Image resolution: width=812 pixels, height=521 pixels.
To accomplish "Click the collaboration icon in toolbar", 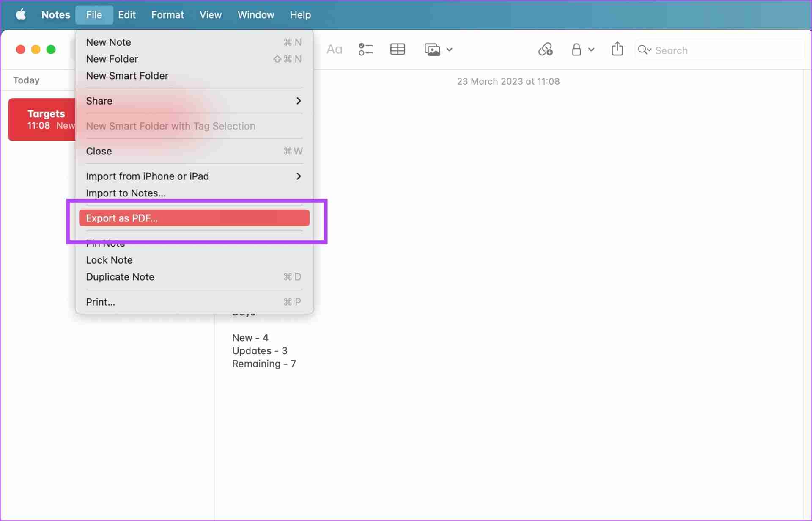I will pyautogui.click(x=544, y=49).
